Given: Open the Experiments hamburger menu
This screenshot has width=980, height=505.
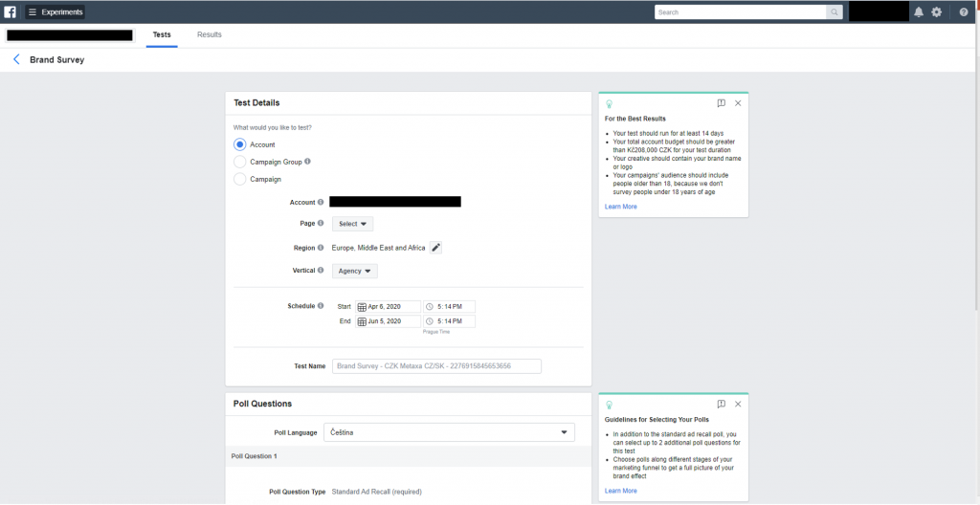Looking at the screenshot, I should (x=33, y=12).
